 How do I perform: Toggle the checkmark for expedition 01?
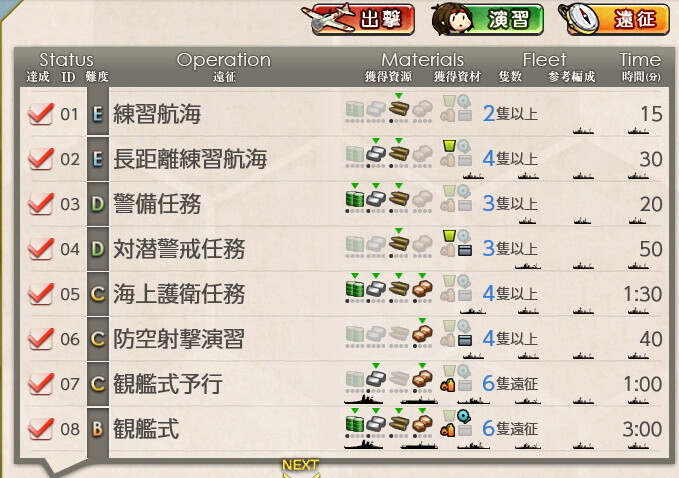(41, 114)
